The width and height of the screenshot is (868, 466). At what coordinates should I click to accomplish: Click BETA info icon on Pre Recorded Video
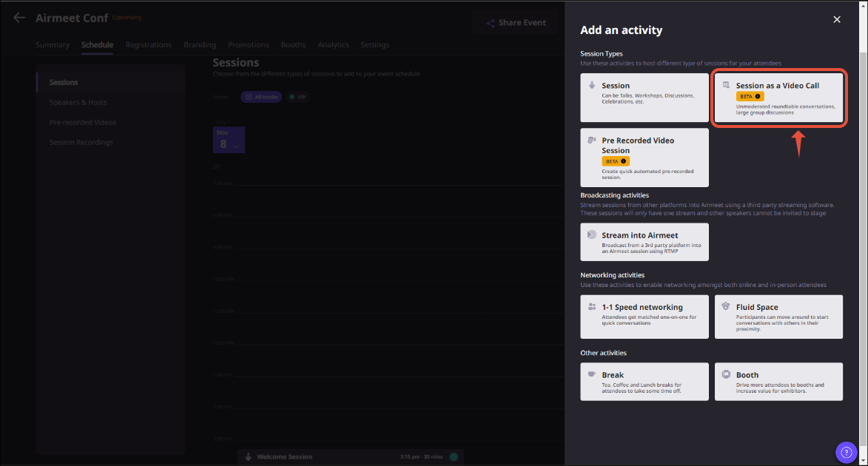coord(623,161)
